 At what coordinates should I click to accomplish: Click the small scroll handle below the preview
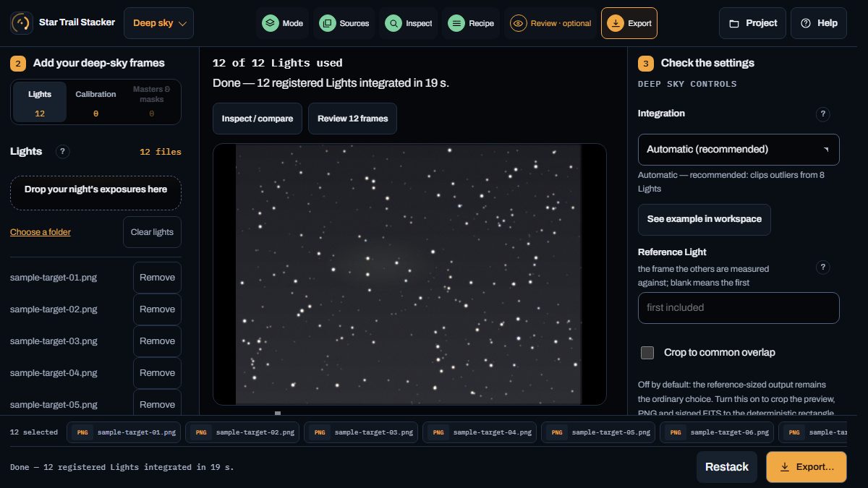click(278, 414)
